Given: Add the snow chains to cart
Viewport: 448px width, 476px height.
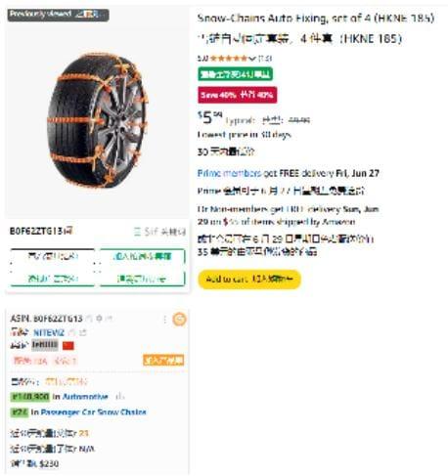Looking at the screenshot, I should point(249,280).
